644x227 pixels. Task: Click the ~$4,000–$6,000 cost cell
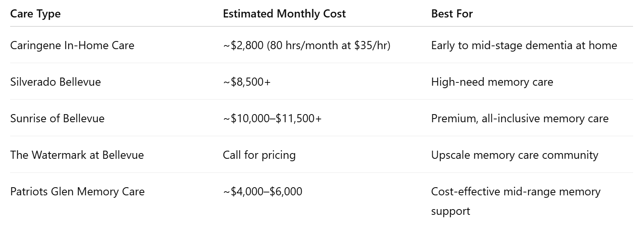[x=262, y=191]
